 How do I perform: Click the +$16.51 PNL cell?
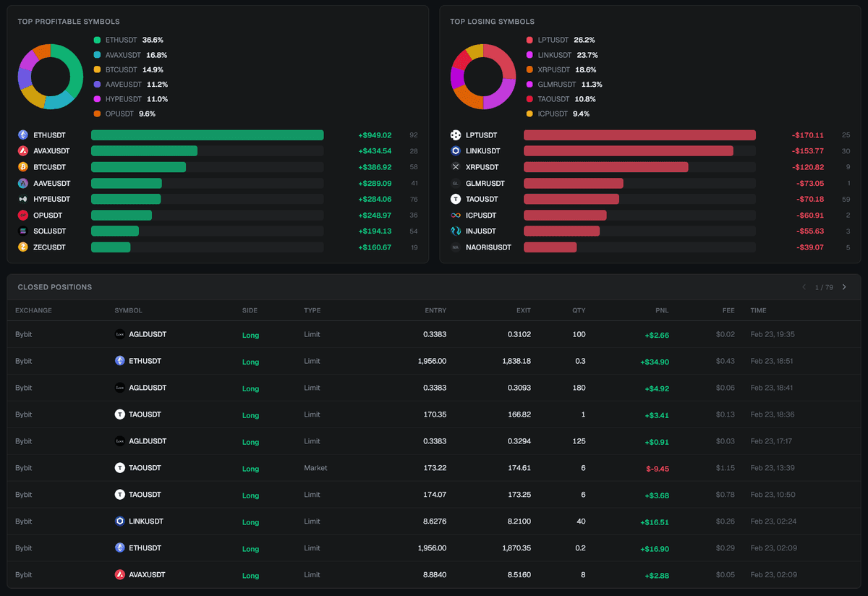point(655,522)
